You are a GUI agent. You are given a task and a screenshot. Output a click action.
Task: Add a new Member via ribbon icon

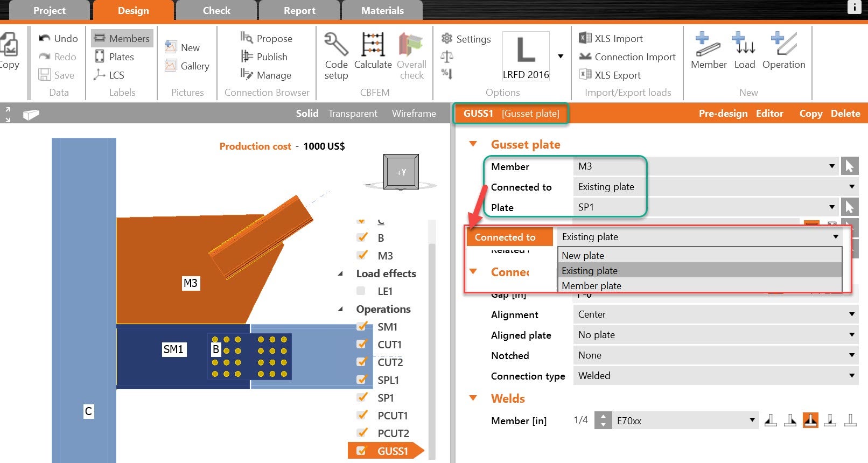(x=708, y=45)
